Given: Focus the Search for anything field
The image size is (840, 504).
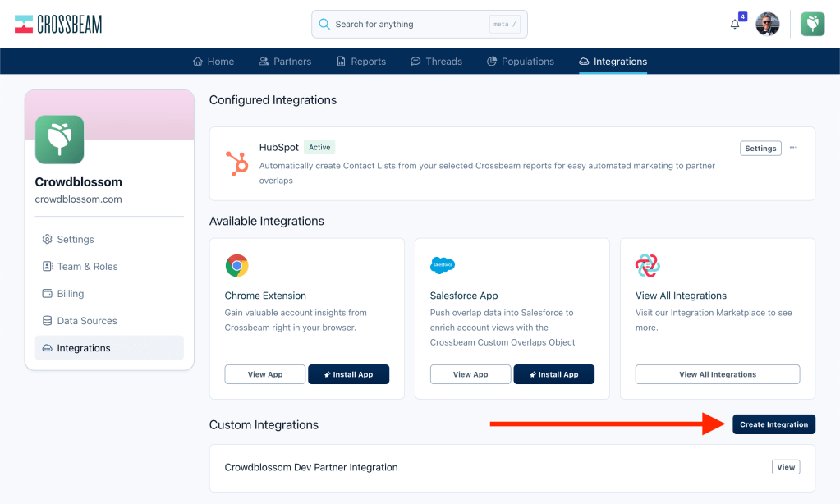Looking at the screenshot, I should pyautogui.click(x=411, y=25).
